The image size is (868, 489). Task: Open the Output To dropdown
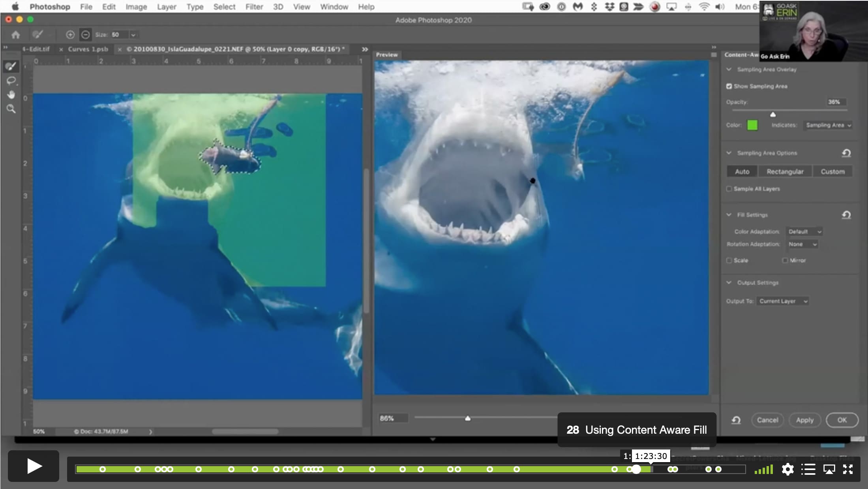(783, 301)
